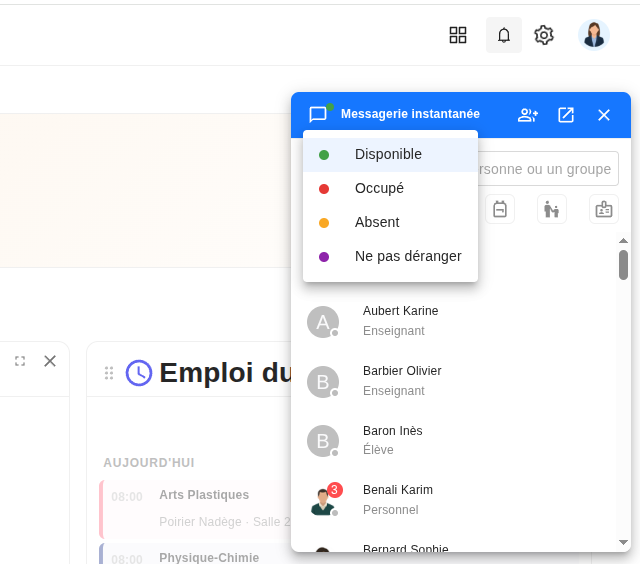
Task: Set status to Disponible
Action: [390, 155]
